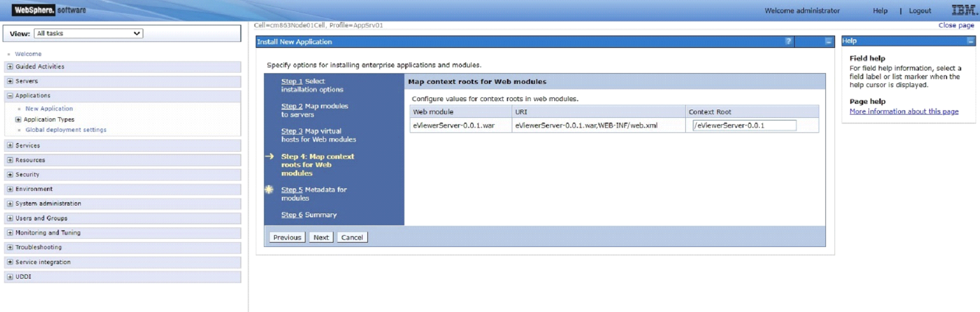Cancel the application installation
The width and height of the screenshot is (980, 312).
pos(352,237)
